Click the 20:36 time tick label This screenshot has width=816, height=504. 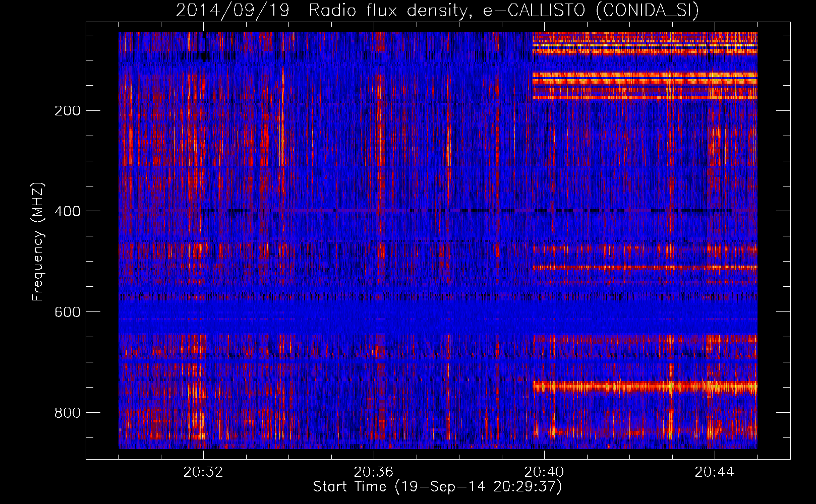(374, 472)
